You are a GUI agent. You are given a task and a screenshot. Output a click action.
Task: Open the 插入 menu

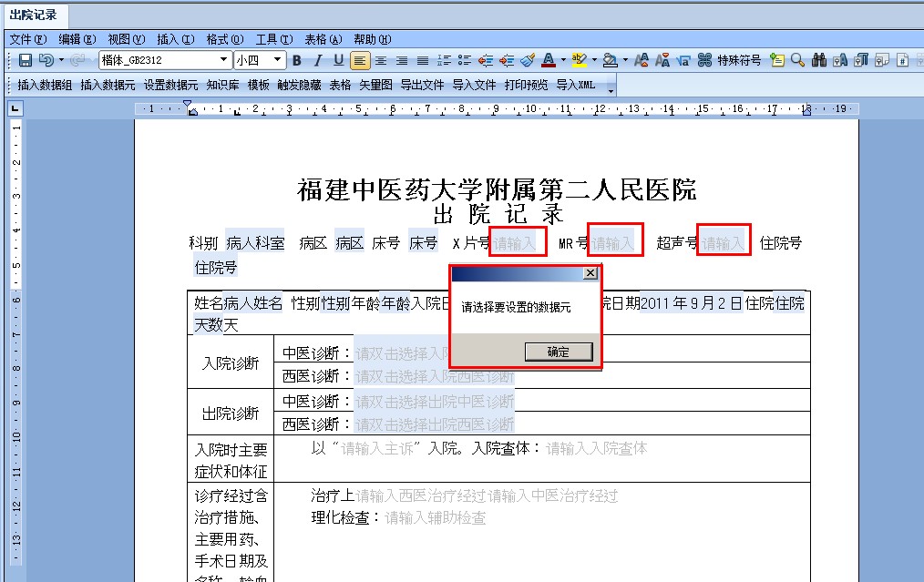click(x=176, y=39)
